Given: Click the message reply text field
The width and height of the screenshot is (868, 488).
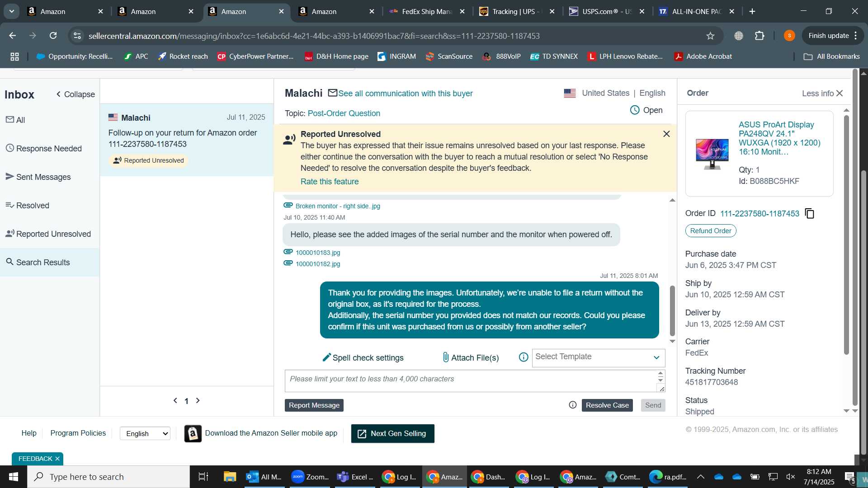Looking at the screenshot, I should 471,380.
